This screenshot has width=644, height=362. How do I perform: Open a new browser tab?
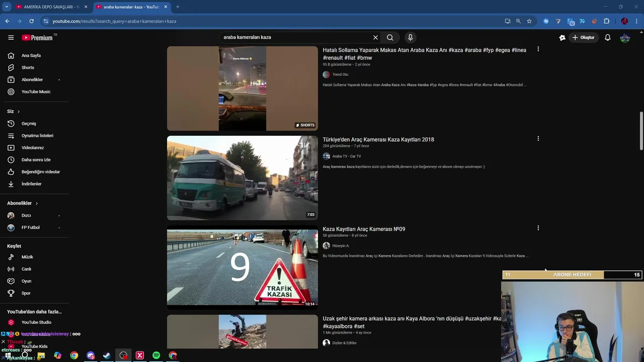[178, 7]
